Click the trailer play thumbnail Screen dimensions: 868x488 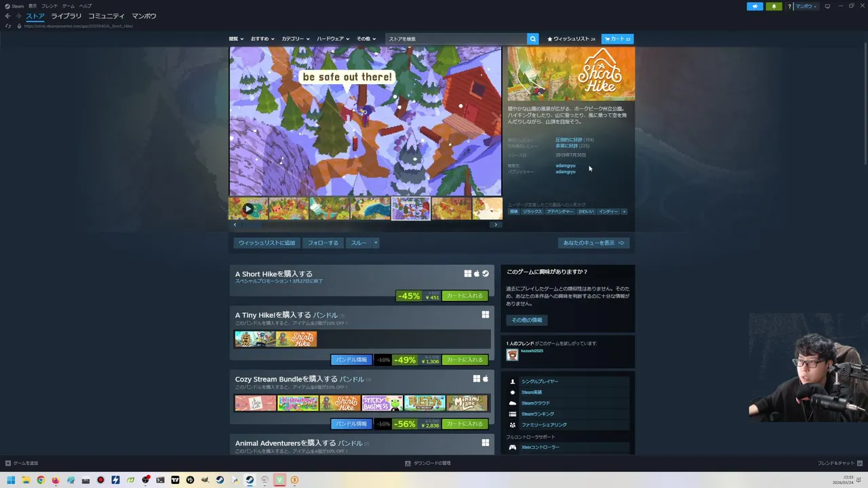click(x=248, y=209)
